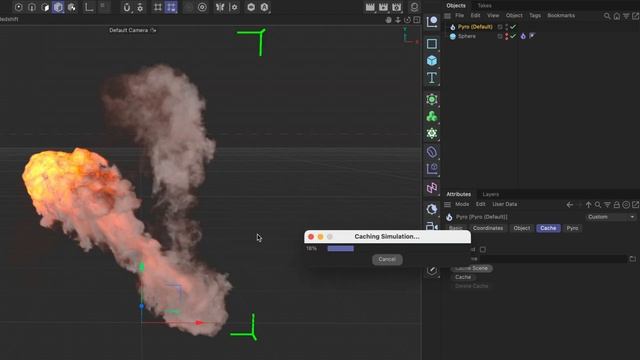
Task: Click the cache path input field
Action: 553,259
